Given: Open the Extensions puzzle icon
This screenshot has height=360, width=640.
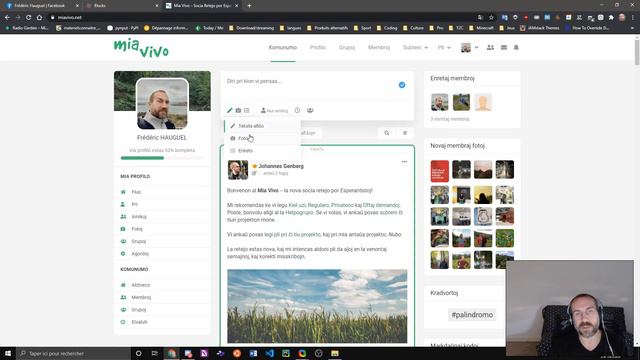Looking at the screenshot, I should tap(611, 18).
